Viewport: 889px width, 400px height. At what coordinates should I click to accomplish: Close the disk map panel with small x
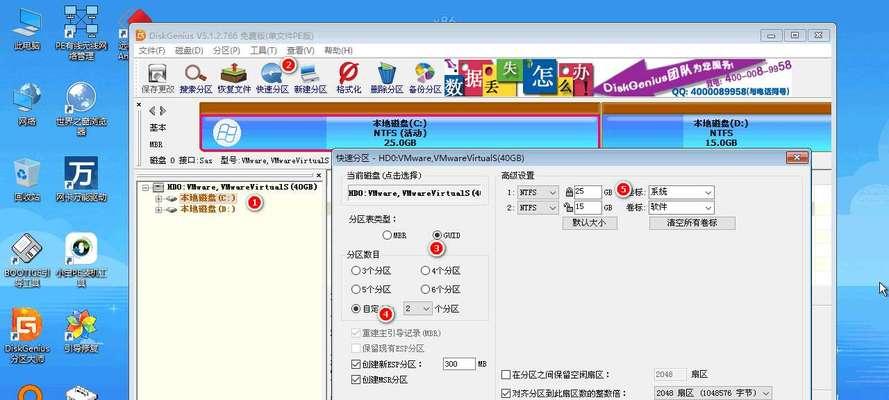click(x=139, y=105)
